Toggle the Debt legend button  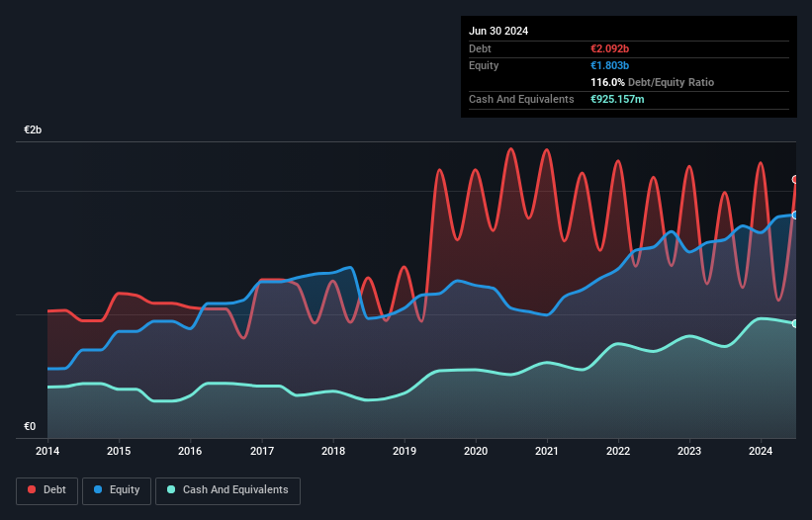coord(47,490)
